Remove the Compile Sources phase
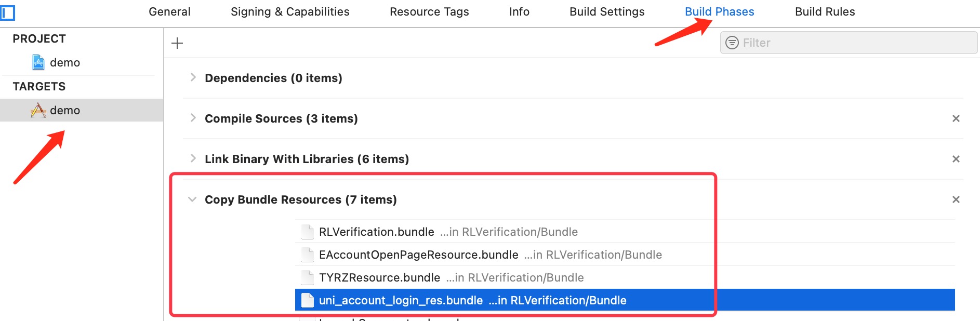 coord(956,118)
